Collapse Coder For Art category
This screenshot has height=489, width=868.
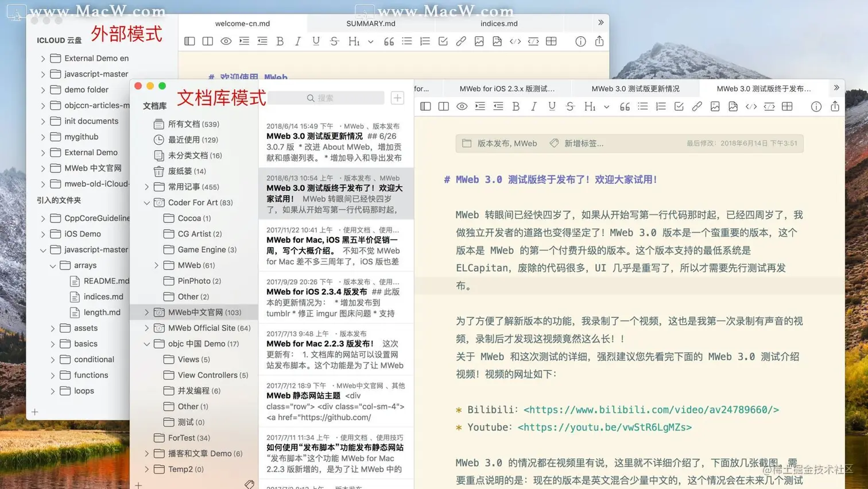tap(146, 203)
